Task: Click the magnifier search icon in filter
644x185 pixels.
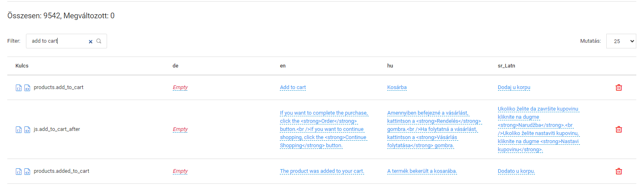Action: pos(99,41)
